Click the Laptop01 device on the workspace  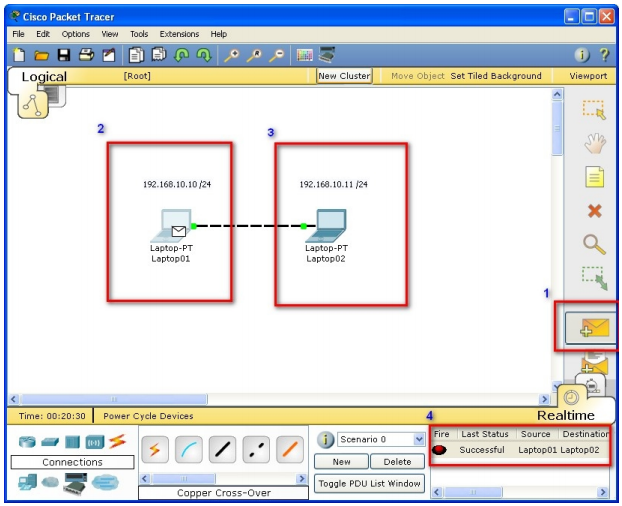pyautogui.click(x=171, y=227)
